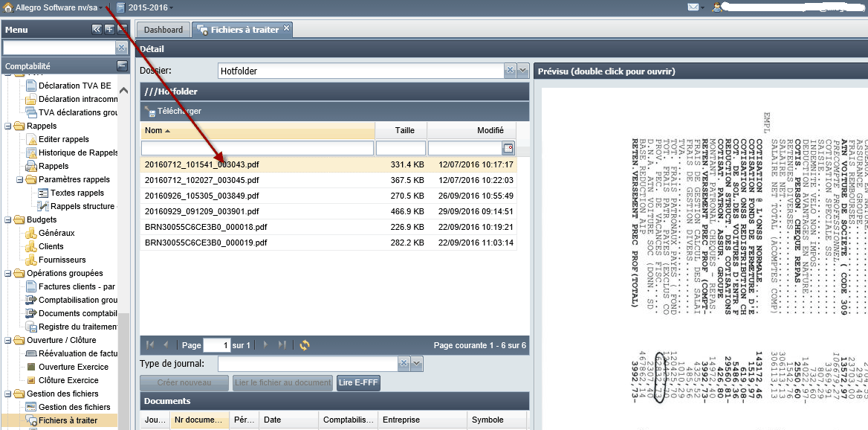This screenshot has width=868, height=430.
Task: Collapse the Comptabilité section
Action: (x=122, y=66)
